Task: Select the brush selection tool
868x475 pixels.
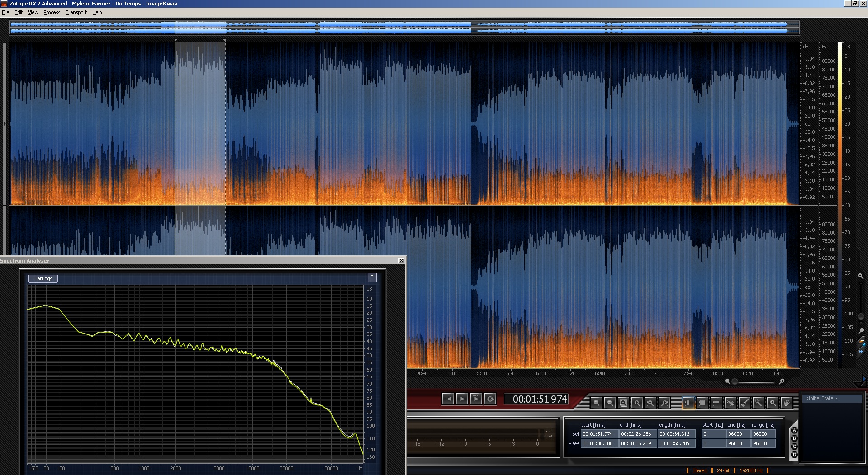Action: (x=745, y=403)
